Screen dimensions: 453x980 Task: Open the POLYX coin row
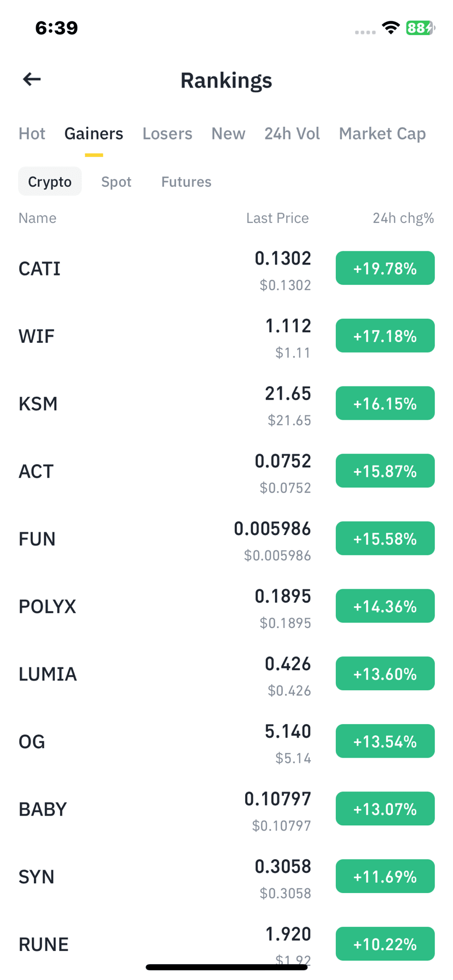point(226,607)
